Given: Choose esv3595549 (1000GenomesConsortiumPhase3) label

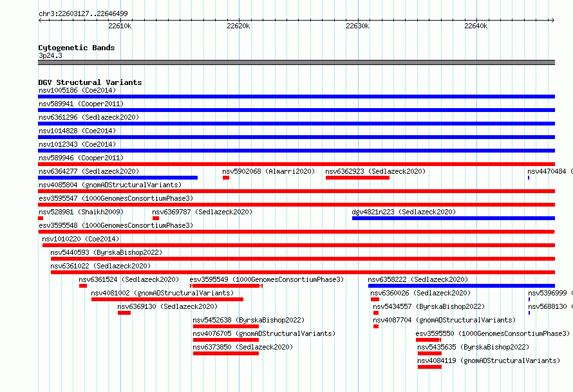Looking at the screenshot, I should (267, 279).
